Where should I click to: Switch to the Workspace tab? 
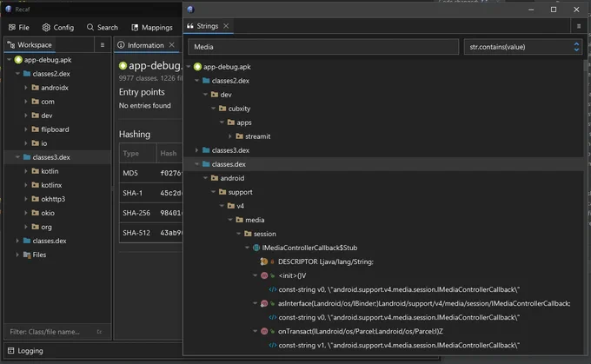tap(30, 45)
